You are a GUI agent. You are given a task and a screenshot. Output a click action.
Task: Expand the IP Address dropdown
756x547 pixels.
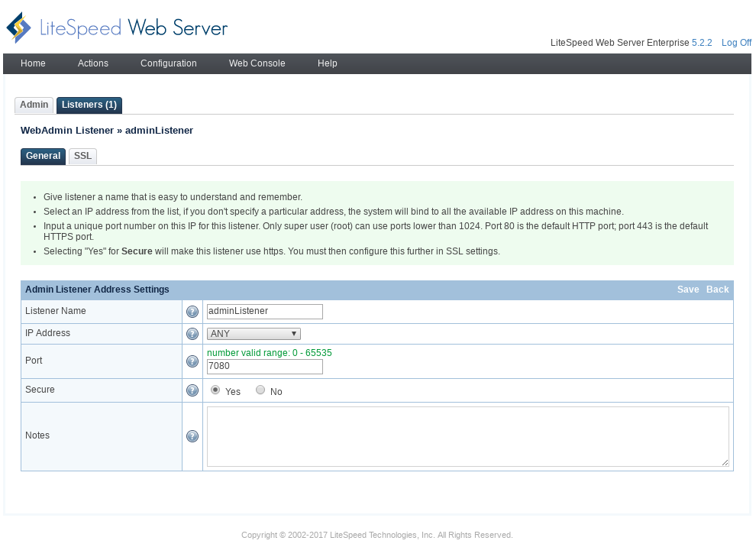254,334
